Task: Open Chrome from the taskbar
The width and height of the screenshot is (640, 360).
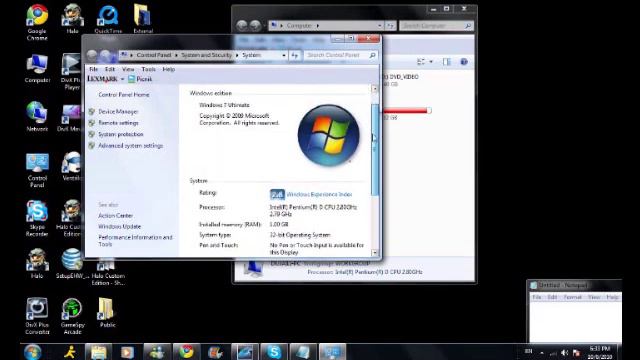Action: coord(187,352)
